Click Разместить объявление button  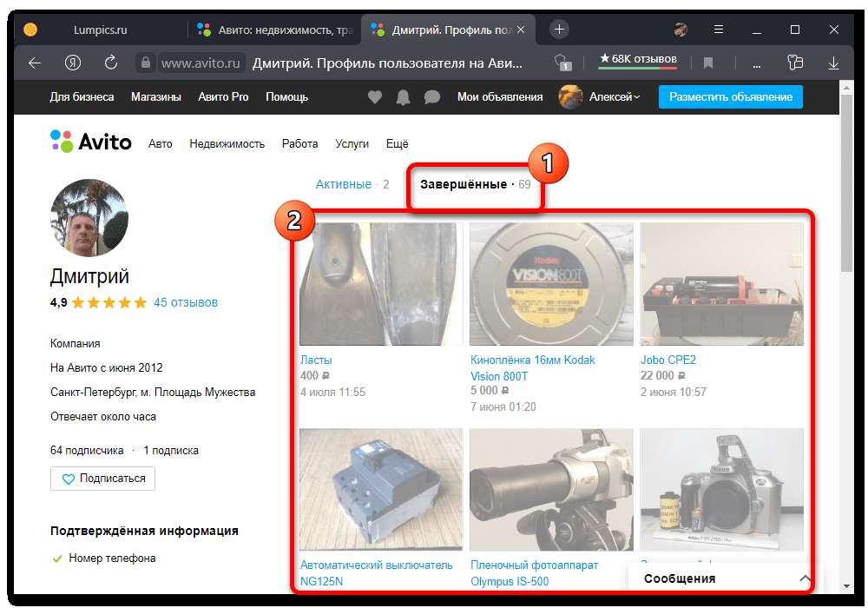(x=730, y=97)
